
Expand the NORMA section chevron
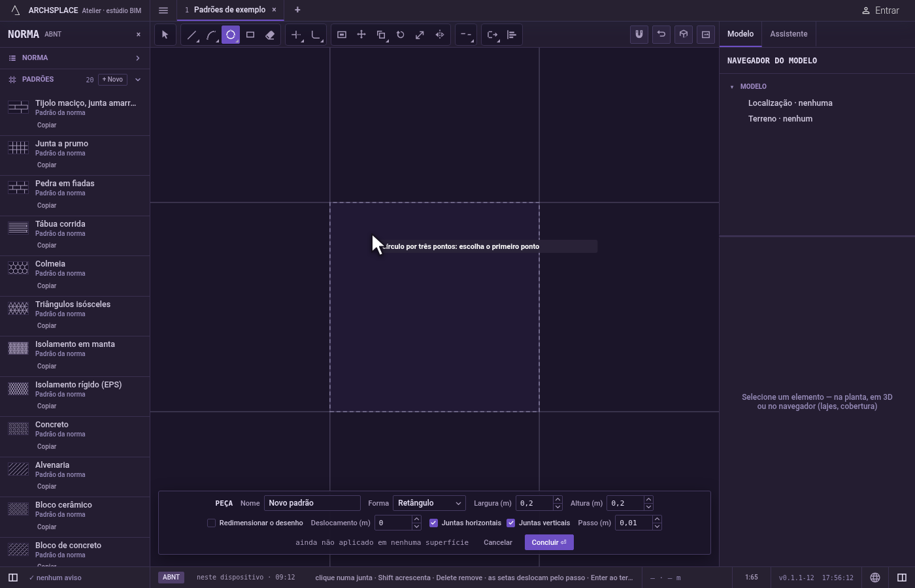pyautogui.click(x=138, y=58)
